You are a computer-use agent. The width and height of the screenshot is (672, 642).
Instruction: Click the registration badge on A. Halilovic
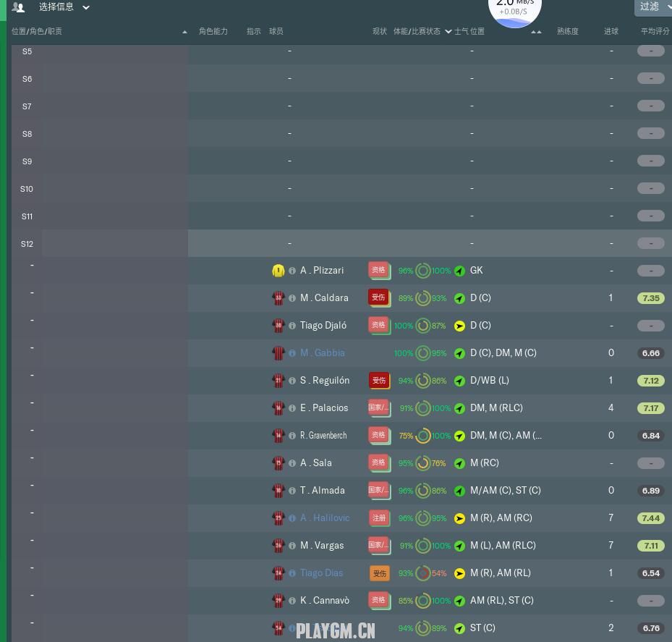coord(379,518)
